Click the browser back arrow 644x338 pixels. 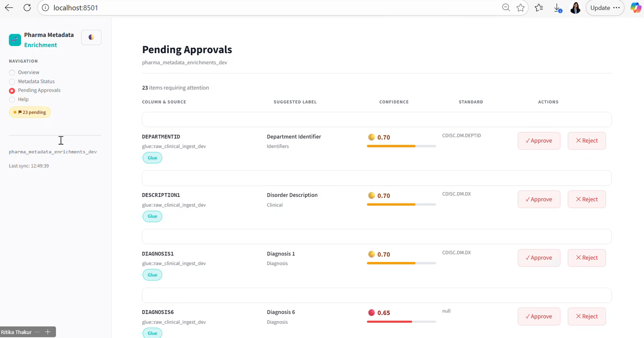coord(9,8)
